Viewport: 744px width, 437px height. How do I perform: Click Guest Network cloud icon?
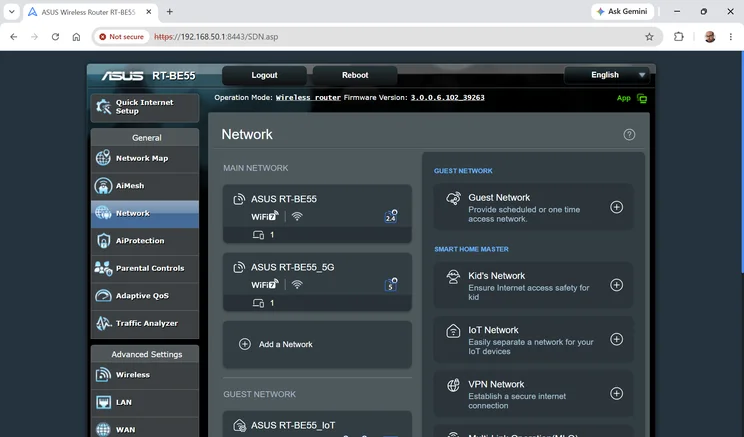click(x=453, y=198)
